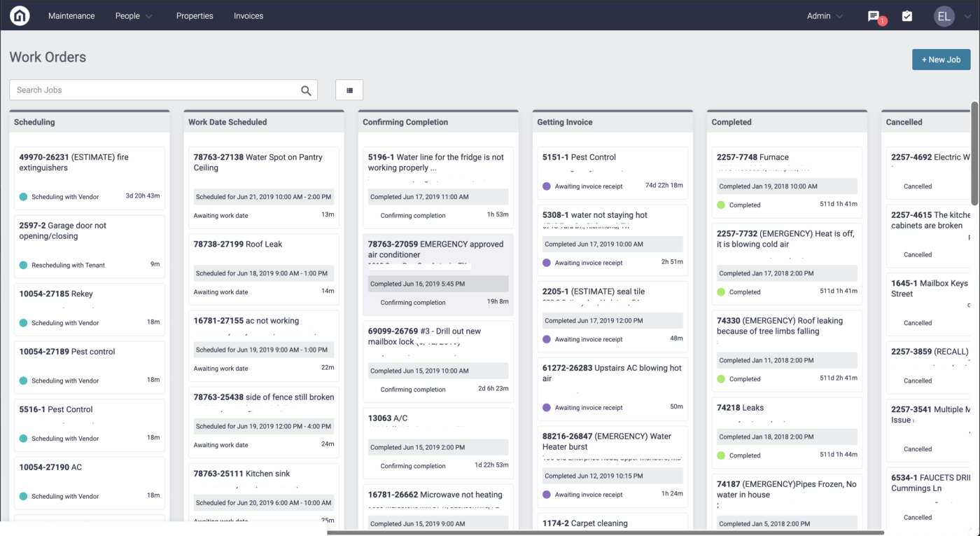
Task: Navigate to the Properties page
Action: 195,15
